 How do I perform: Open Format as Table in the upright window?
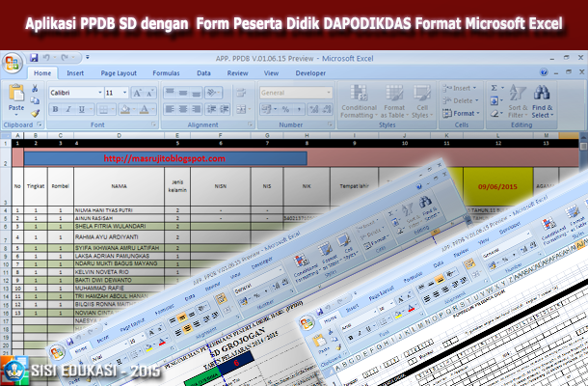click(394, 101)
